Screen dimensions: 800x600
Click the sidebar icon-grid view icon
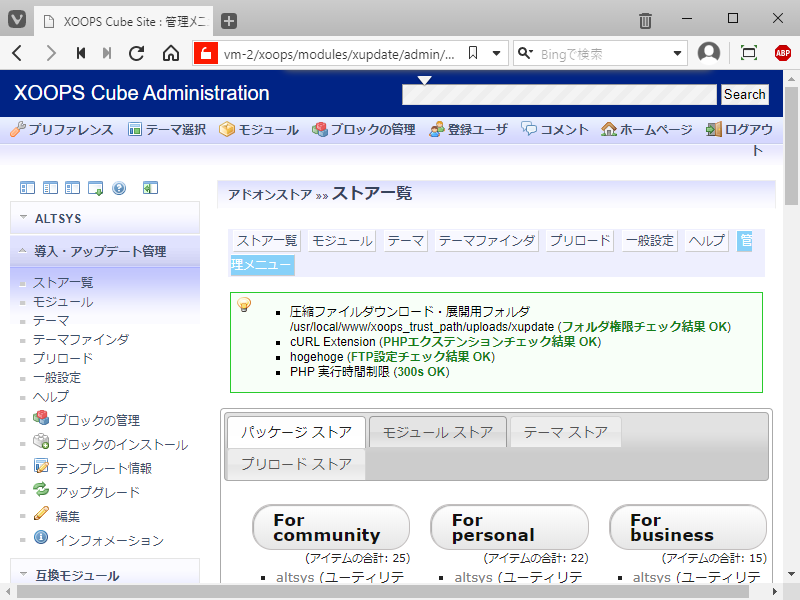tap(27, 188)
